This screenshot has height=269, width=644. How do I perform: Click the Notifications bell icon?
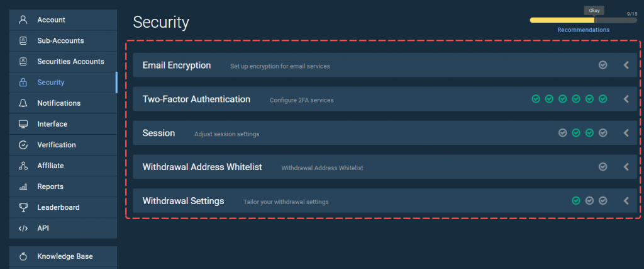23,103
